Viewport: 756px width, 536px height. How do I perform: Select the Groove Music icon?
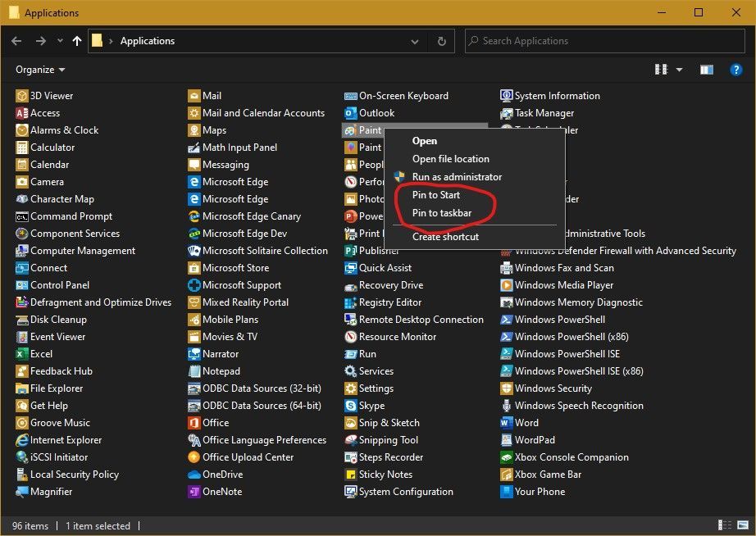coord(21,423)
